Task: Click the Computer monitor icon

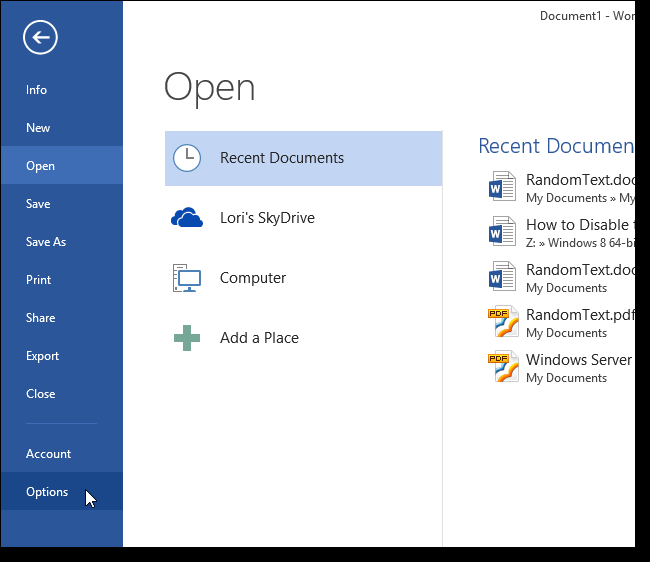Action: (x=187, y=278)
